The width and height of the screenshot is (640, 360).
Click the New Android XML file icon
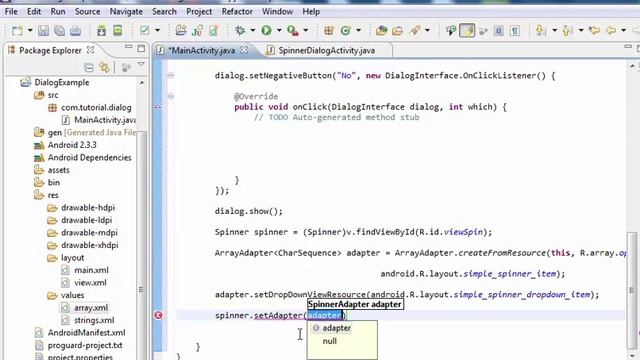(213, 31)
